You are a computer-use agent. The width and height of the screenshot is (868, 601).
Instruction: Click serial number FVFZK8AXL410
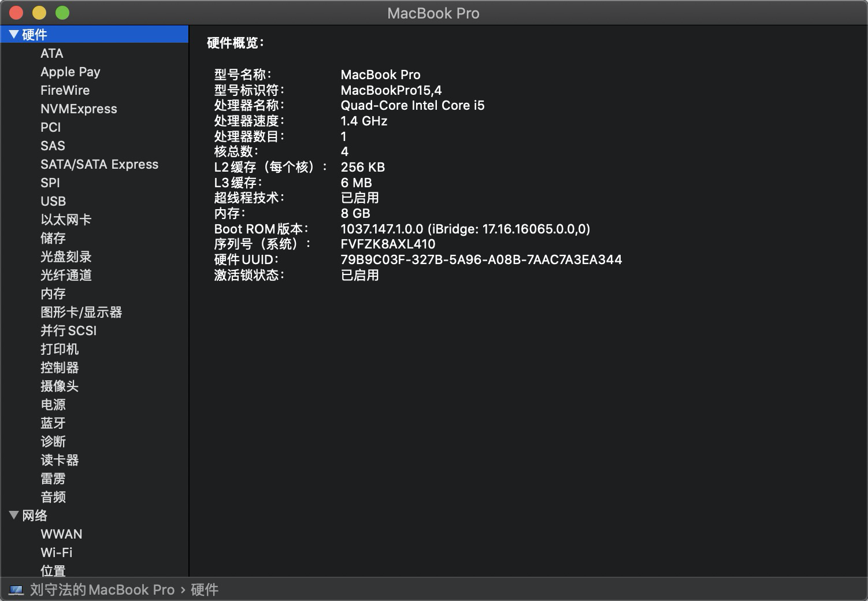tap(388, 244)
